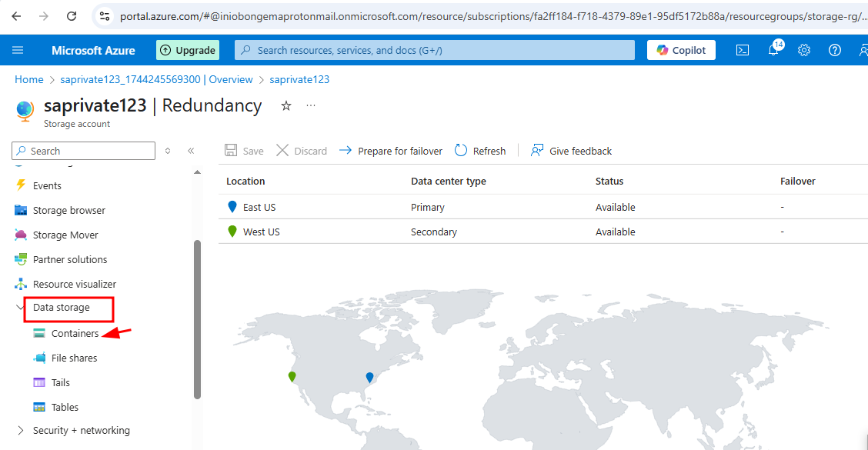This screenshot has width=868, height=450.
Task: Click the Failover column header
Action: pyautogui.click(x=798, y=182)
